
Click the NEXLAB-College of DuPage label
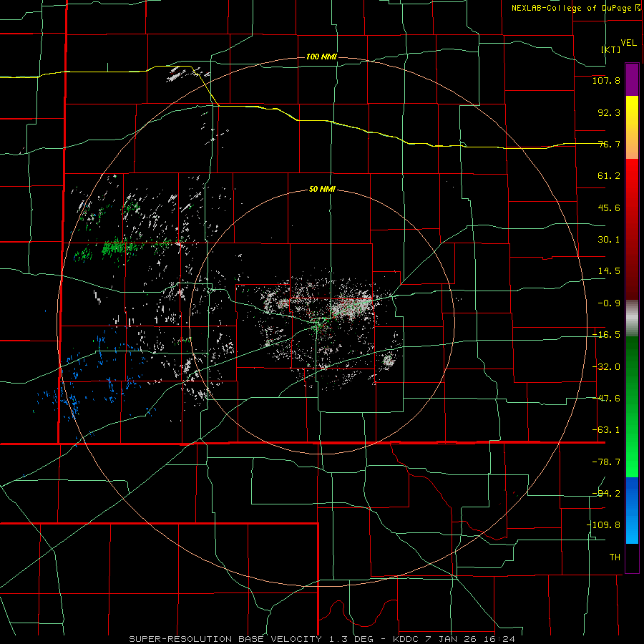(x=575, y=8)
